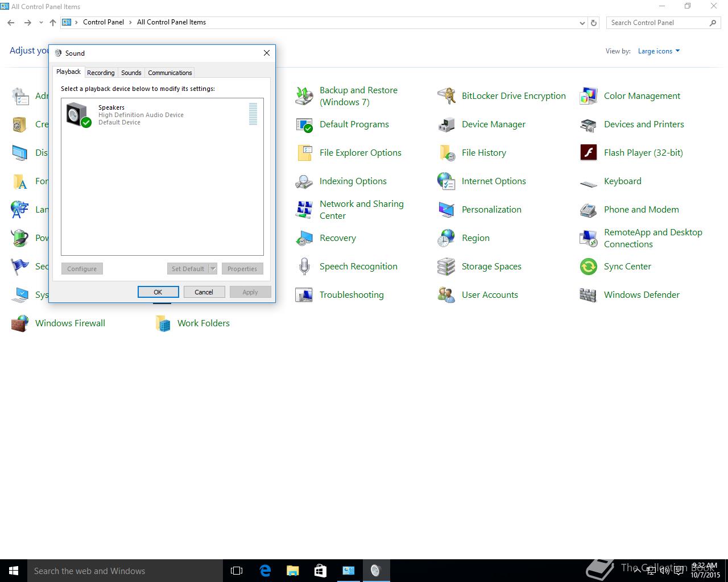
Task: Open the Set Default dropdown arrow
Action: 213,269
